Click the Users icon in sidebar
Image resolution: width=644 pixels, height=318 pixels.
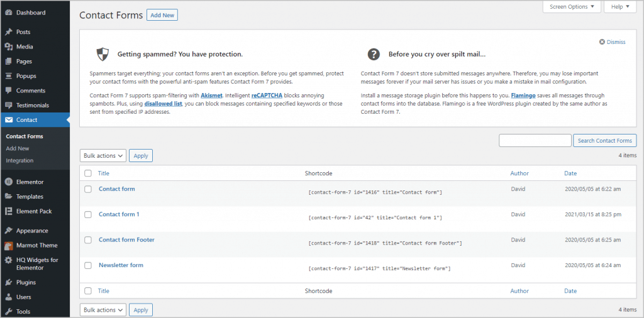[9, 297]
